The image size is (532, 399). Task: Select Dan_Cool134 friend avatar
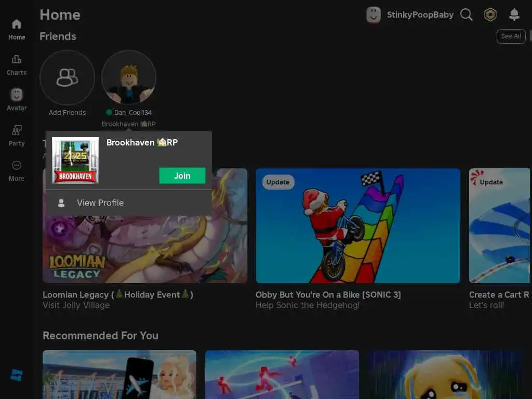click(129, 78)
